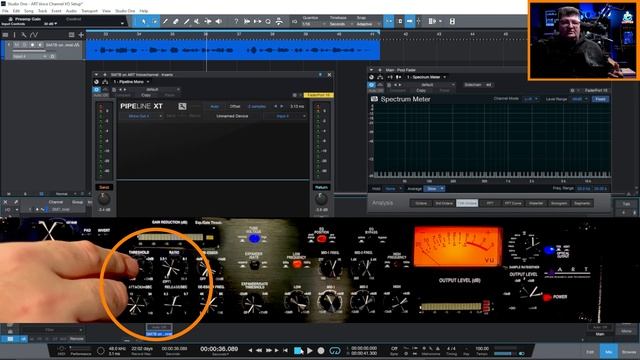Click the question mark toolbar icon

coord(236,21)
